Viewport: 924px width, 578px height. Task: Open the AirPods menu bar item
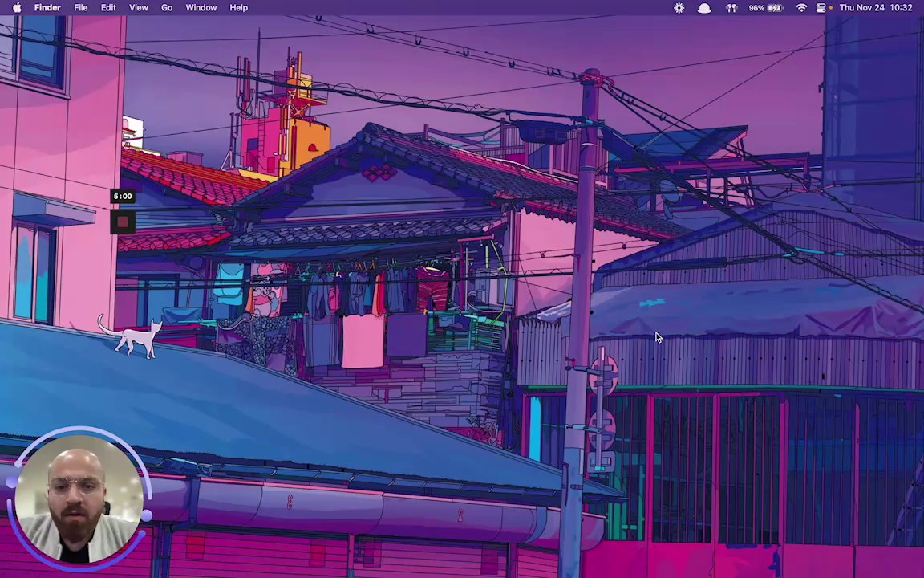pos(731,8)
